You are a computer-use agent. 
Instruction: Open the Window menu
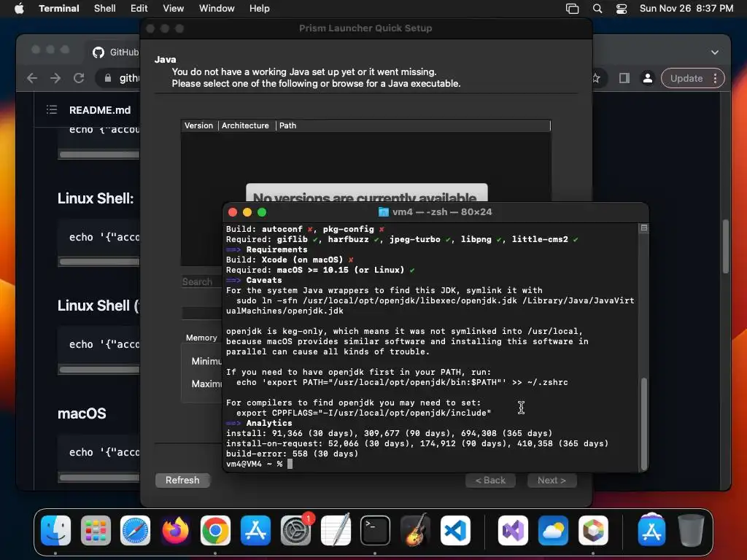pos(216,8)
